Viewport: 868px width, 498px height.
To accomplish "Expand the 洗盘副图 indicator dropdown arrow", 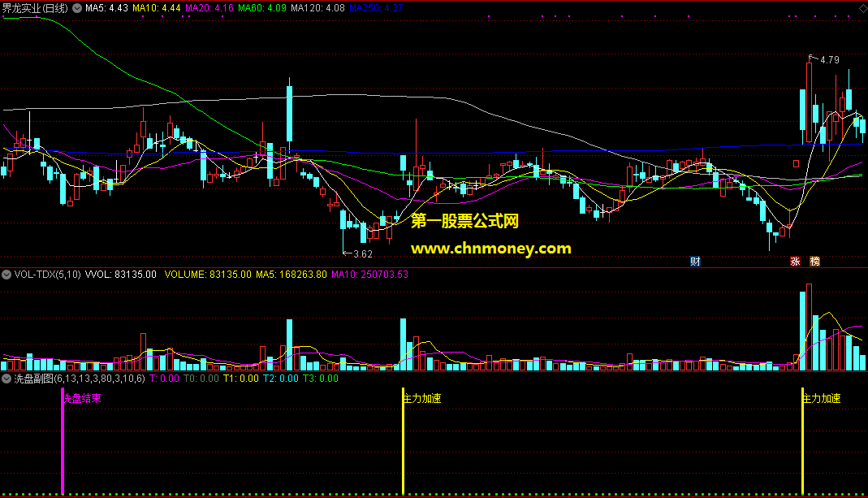I will [x=6, y=379].
